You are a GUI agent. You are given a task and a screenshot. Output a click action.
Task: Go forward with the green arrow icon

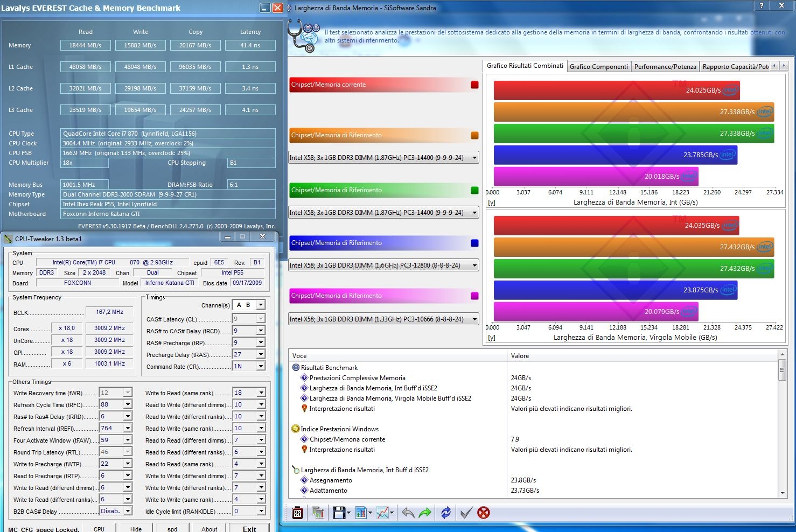point(425,513)
